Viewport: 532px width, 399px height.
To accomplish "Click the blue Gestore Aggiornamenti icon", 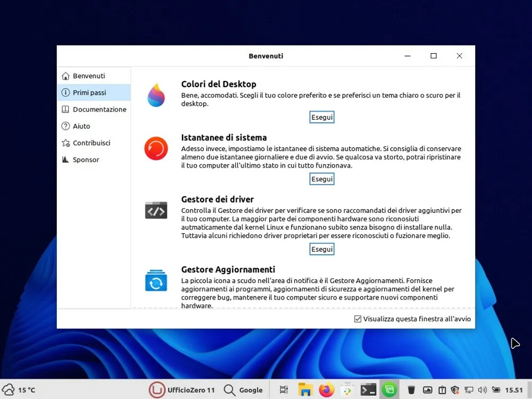I will tap(156, 280).
